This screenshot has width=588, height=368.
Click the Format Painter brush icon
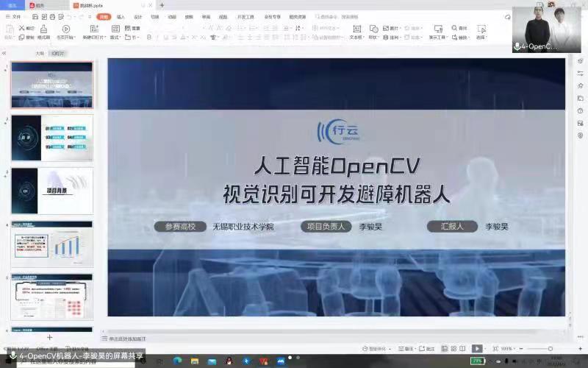pyautogui.click(x=43, y=29)
